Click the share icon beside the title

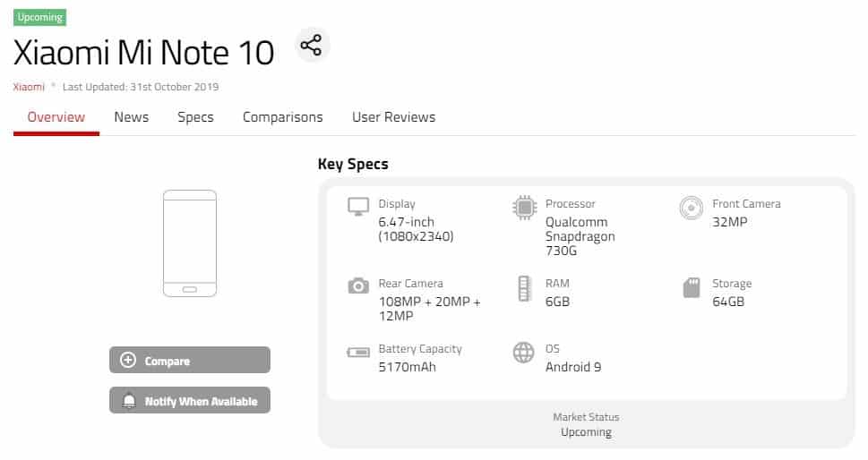pos(311,45)
